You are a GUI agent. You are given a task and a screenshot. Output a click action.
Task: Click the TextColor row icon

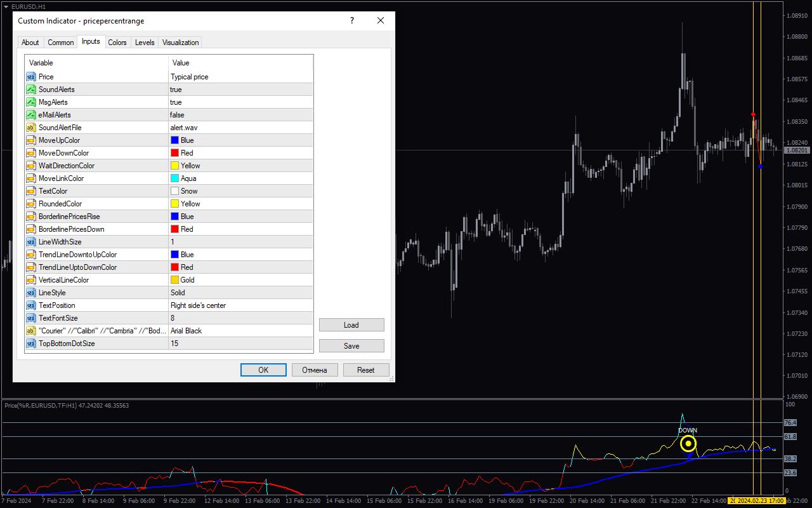[x=31, y=191]
